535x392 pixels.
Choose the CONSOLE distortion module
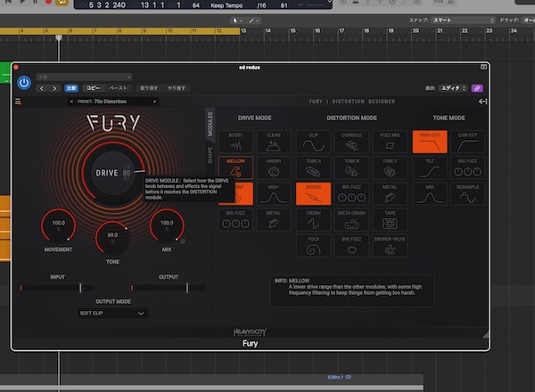tap(351, 142)
